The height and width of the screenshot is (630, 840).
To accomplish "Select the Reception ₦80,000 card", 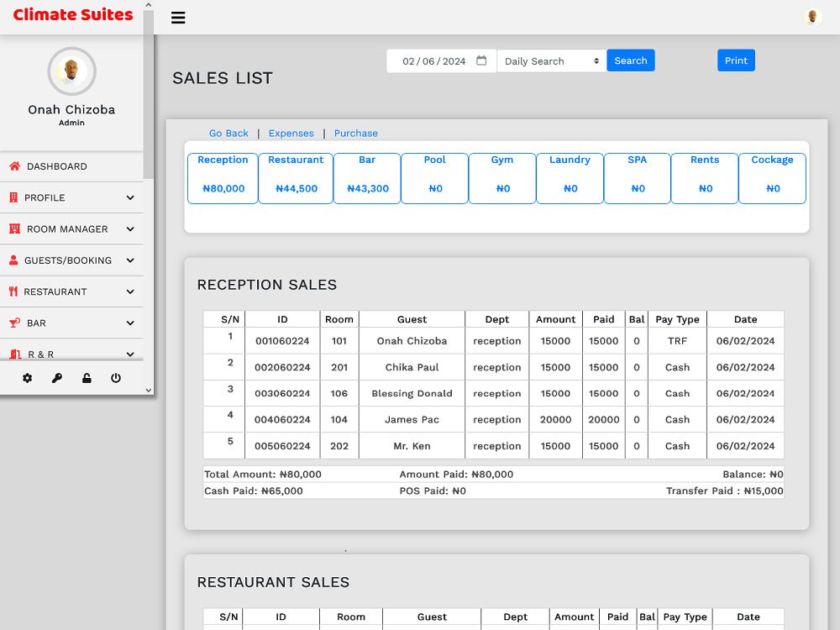I will pyautogui.click(x=223, y=178).
